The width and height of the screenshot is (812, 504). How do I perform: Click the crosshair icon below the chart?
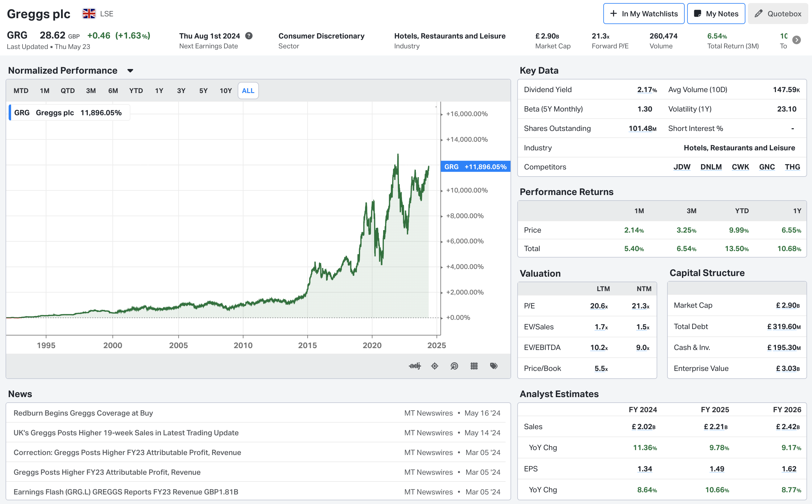pyautogui.click(x=434, y=366)
